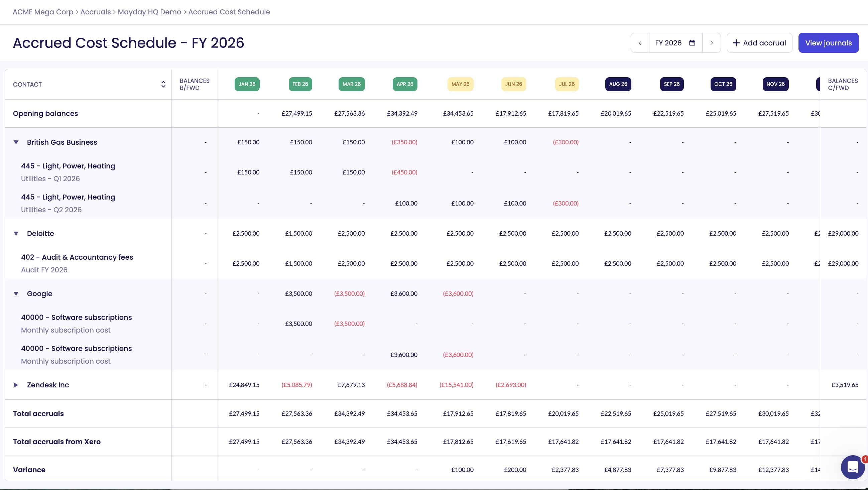Sort by the CONTACT column arrows
The image size is (868, 490).
click(163, 84)
